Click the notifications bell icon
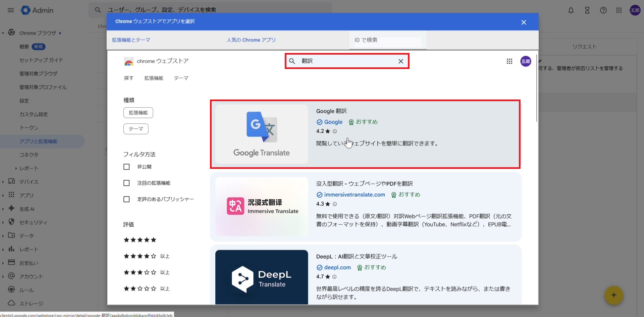644x317 pixels. [571, 10]
